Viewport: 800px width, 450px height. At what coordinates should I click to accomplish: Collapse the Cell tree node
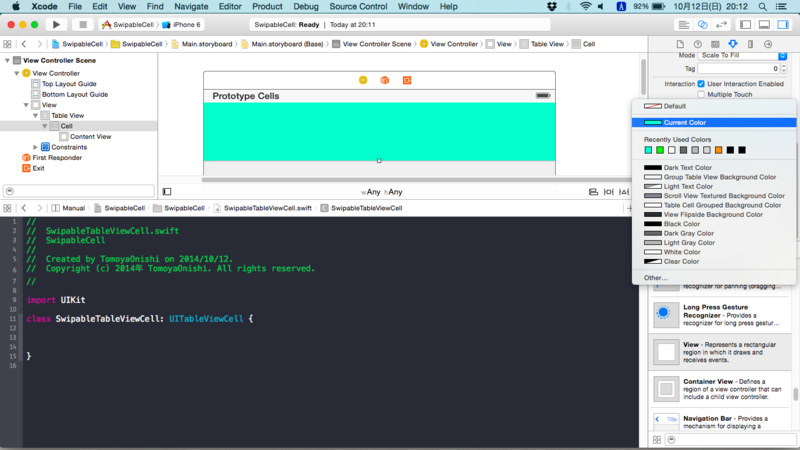tap(45, 126)
